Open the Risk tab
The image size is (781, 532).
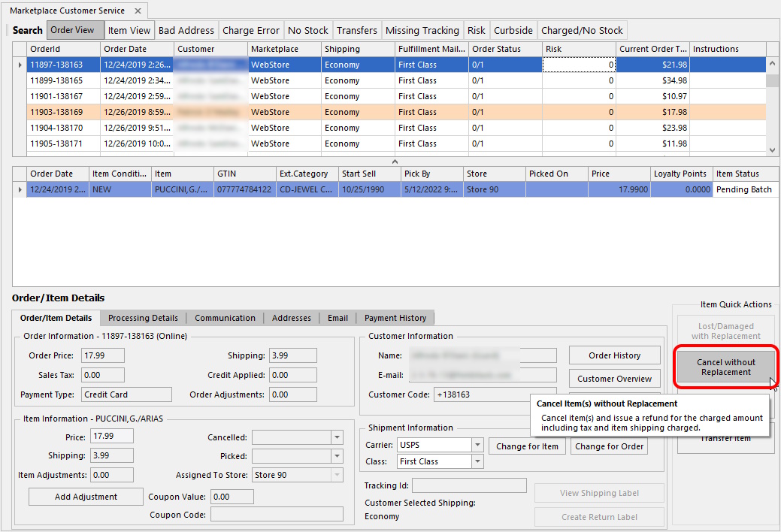point(476,30)
